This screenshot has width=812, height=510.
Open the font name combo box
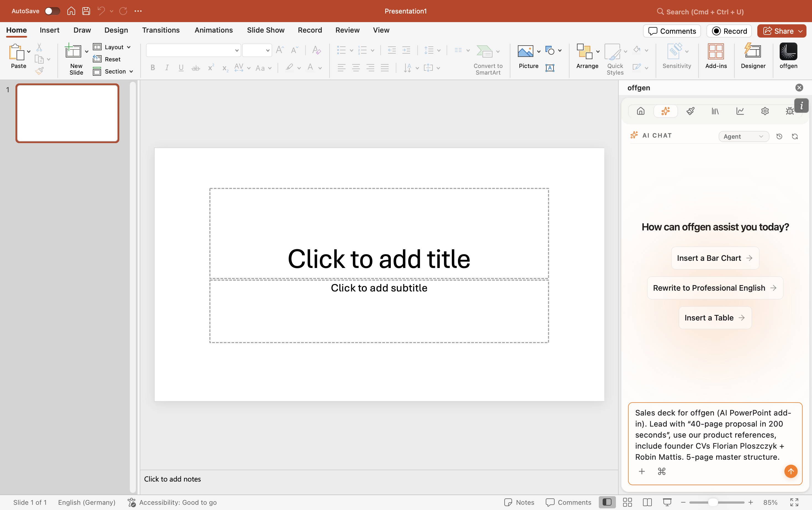(193, 51)
